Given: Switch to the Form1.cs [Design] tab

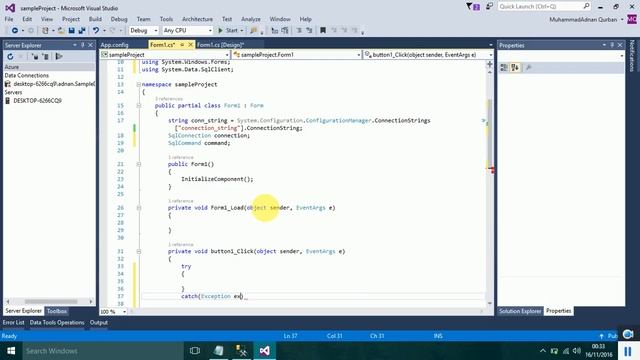Looking at the screenshot, I should [220, 45].
